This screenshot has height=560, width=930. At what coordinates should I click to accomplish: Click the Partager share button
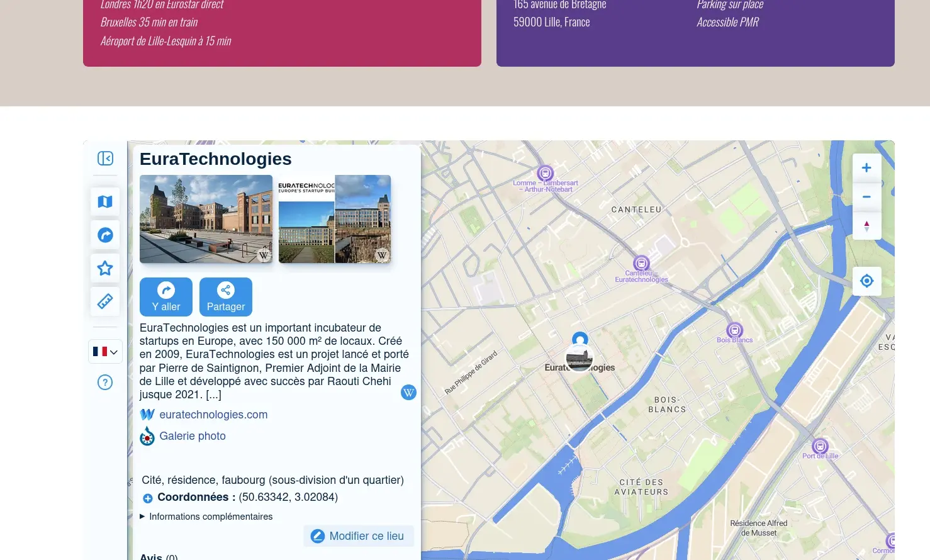click(225, 297)
